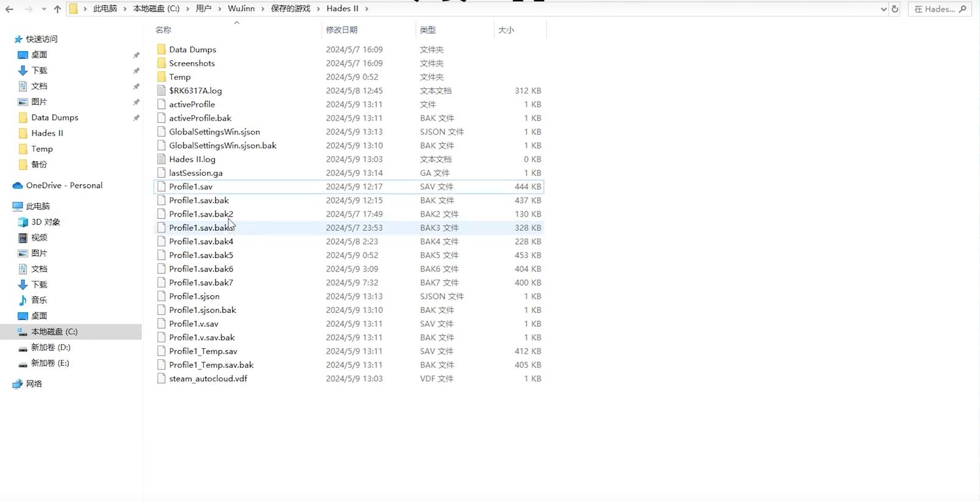Screen dimensions: 980x501
Task: Go back using the back arrow
Action: click(x=9, y=9)
